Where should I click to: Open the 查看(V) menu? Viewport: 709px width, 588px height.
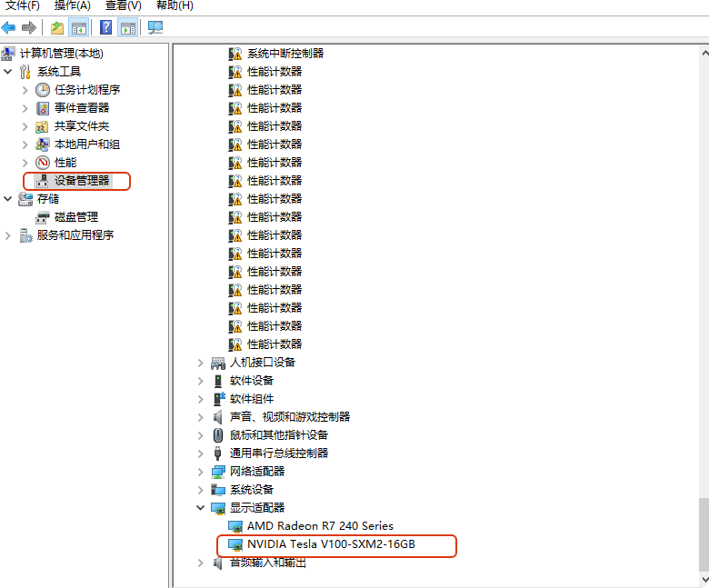point(123,5)
